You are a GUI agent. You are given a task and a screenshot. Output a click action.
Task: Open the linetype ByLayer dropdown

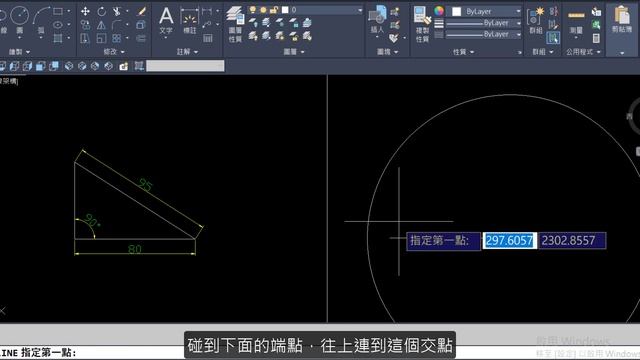484,34
